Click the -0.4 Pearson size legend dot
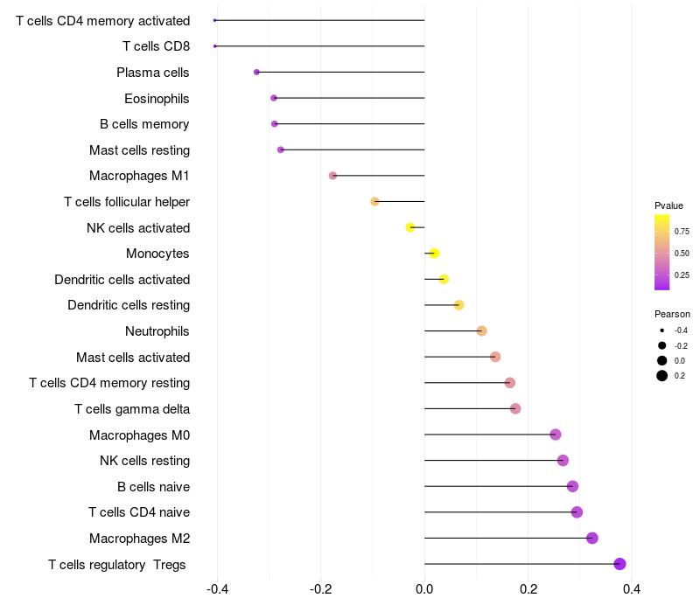 (x=662, y=330)
